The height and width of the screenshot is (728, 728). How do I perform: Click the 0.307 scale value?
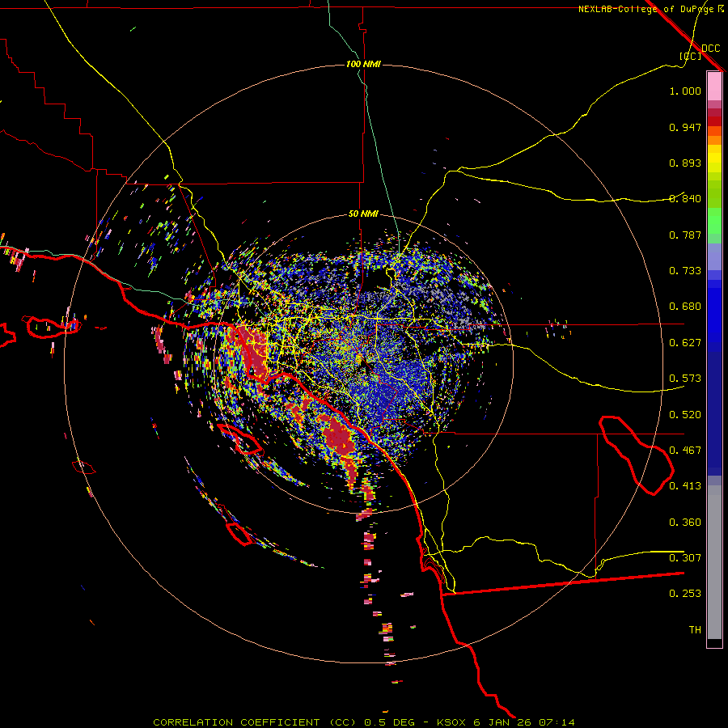(x=685, y=558)
